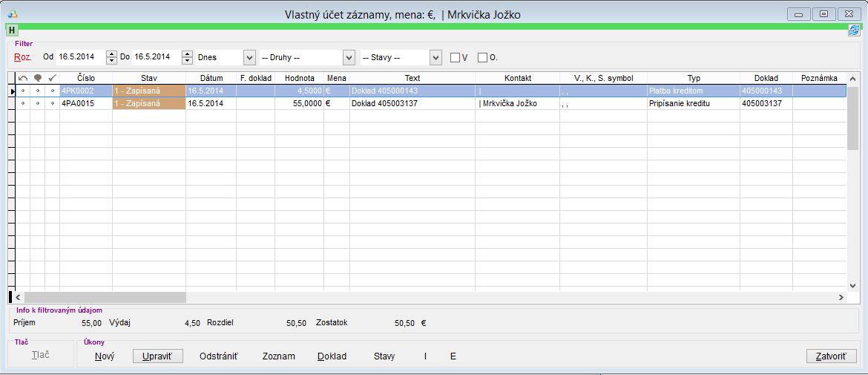Toggle the O. checkbox in filter
868x375 pixels.
483,57
